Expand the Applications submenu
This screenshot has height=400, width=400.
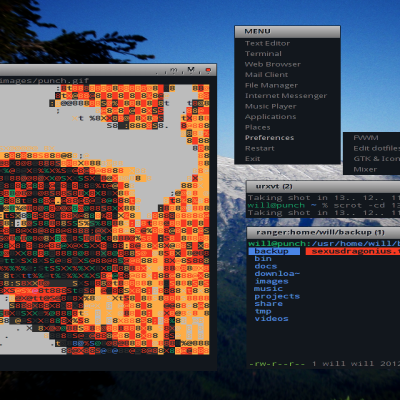point(270,117)
